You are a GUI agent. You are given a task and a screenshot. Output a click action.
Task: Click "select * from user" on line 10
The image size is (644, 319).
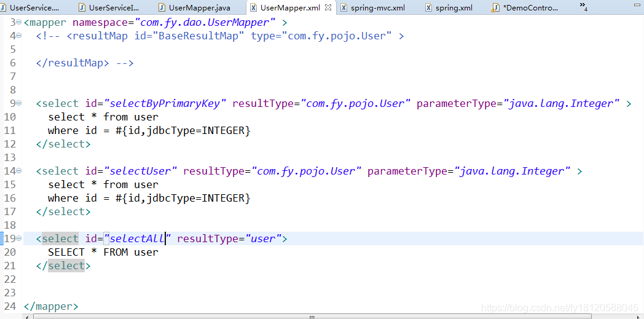(103, 117)
